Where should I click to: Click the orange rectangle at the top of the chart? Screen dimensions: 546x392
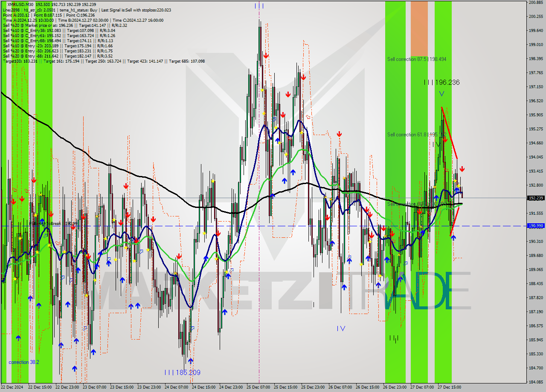coord(419,28)
